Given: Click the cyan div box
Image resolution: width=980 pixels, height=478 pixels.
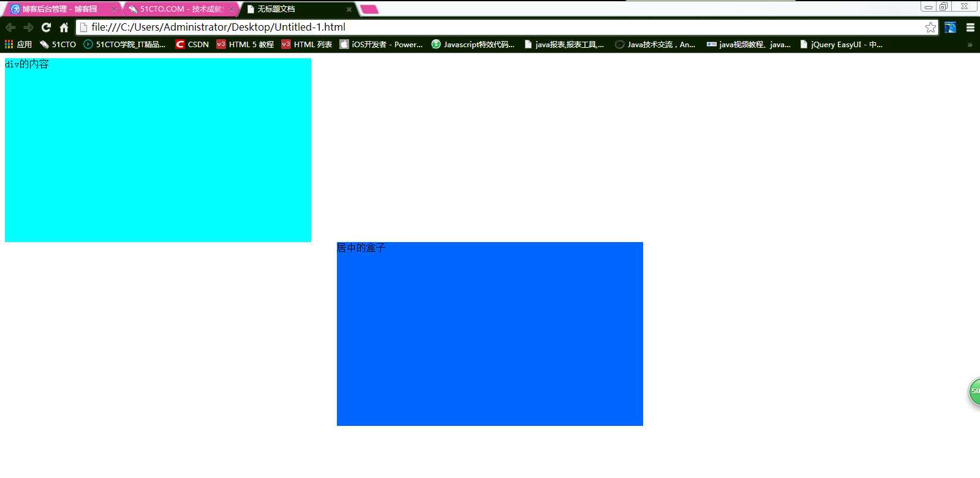Looking at the screenshot, I should [x=158, y=150].
